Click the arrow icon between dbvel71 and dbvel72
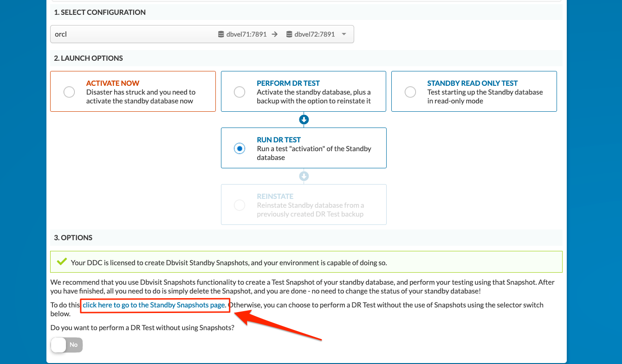 coord(275,34)
